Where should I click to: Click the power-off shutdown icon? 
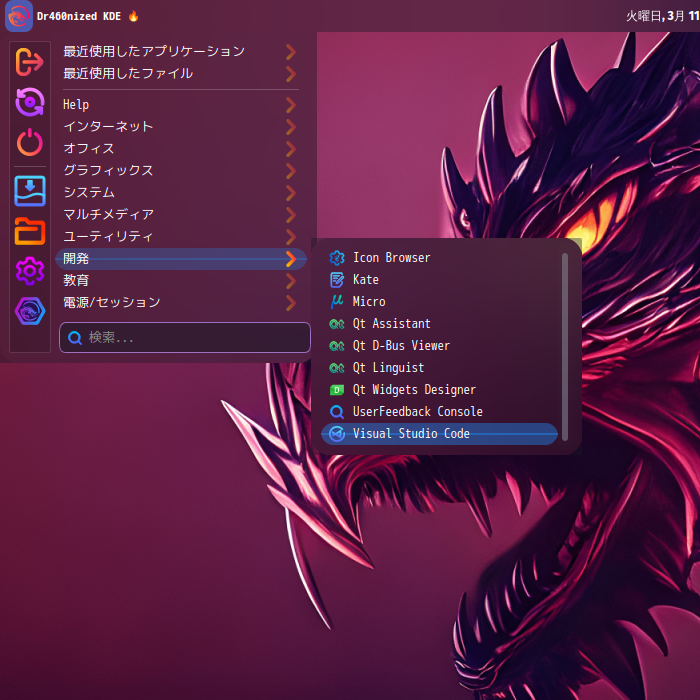30,142
